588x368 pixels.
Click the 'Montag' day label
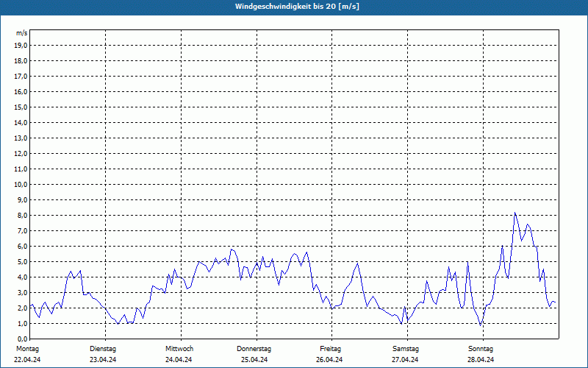tap(27, 349)
